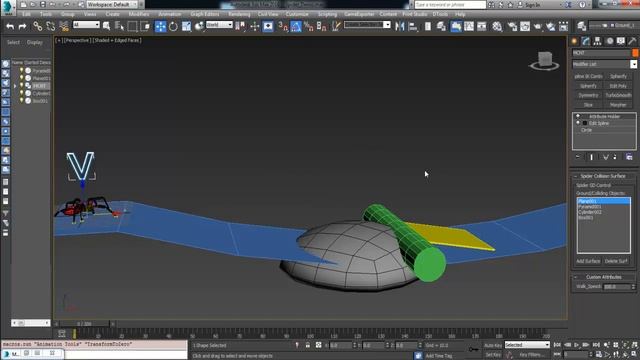Click the Mirror tool icon
Viewport: 640px width, 360px height.
(400, 27)
